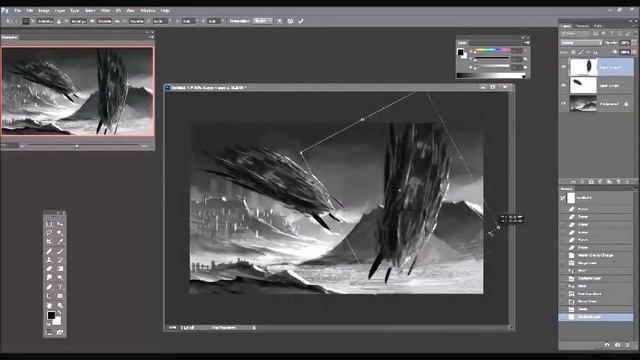Image resolution: width=640 pixels, height=360 pixels.
Task: Open the Image menu
Action: (x=44, y=11)
